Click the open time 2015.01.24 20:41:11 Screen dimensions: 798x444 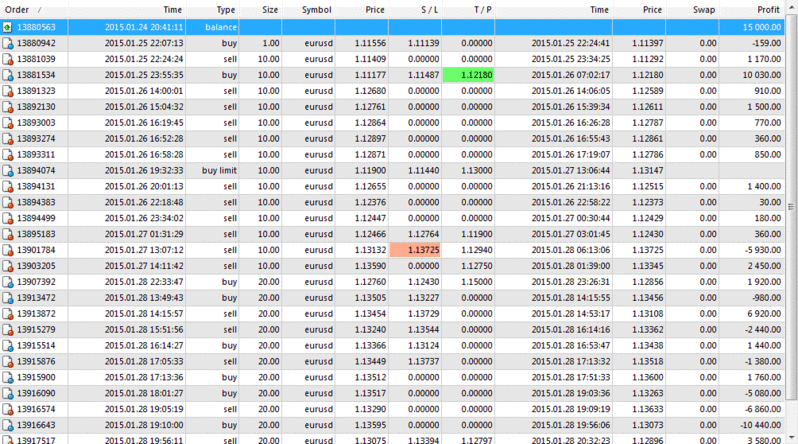click(144, 27)
